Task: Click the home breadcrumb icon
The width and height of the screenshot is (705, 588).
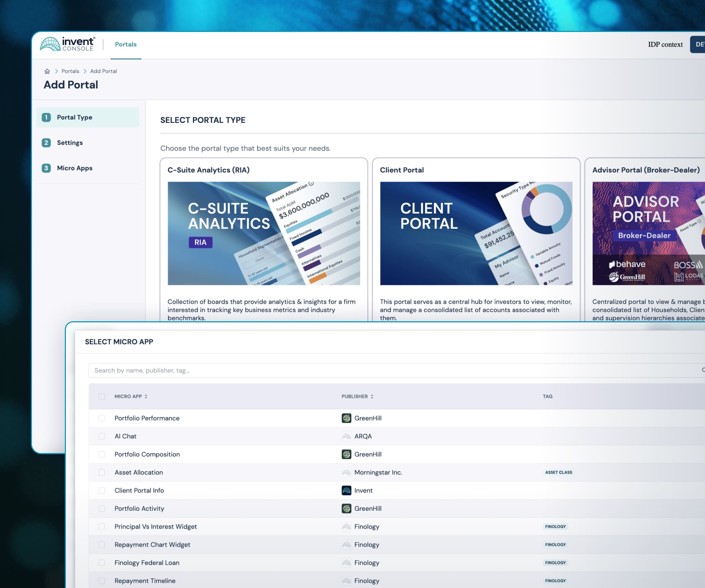Action: click(x=47, y=71)
